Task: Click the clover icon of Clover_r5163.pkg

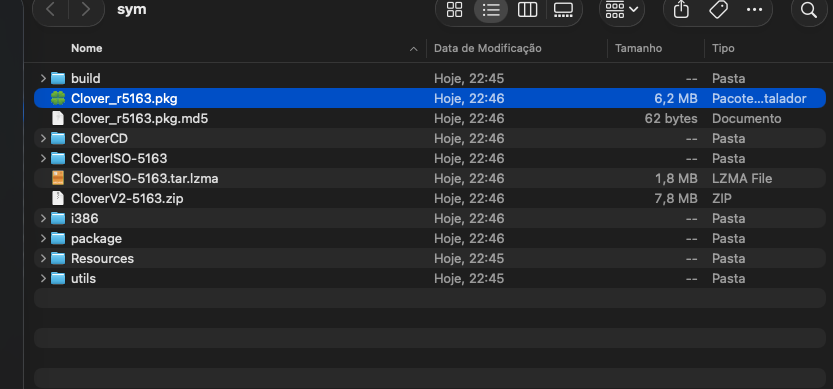Action: 58,98
